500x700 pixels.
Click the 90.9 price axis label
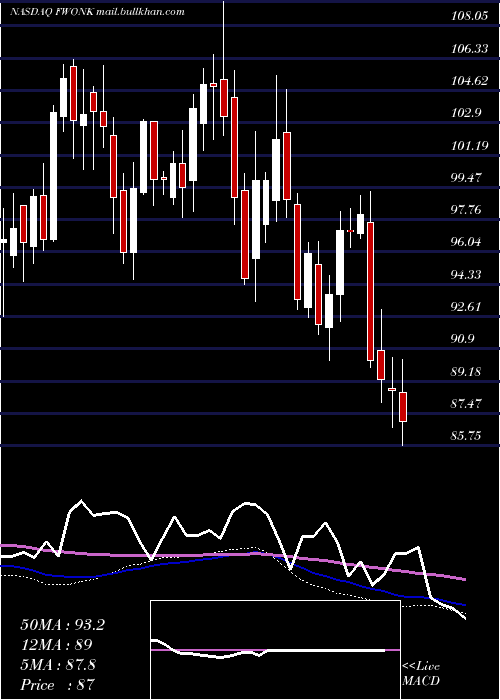click(464, 338)
